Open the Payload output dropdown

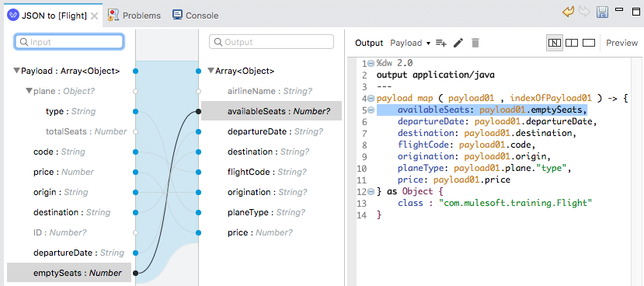[410, 43]
